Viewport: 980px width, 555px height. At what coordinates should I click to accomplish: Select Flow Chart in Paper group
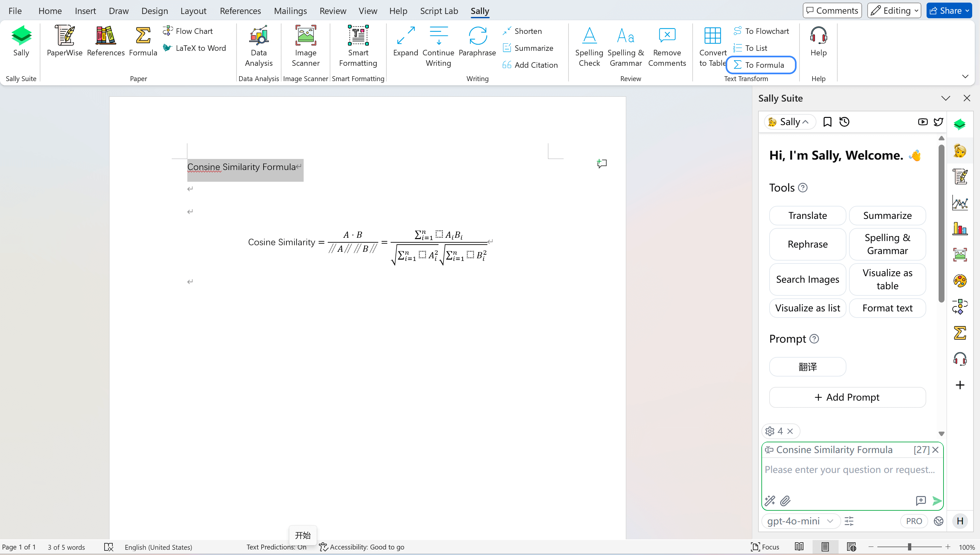point(188,31)
